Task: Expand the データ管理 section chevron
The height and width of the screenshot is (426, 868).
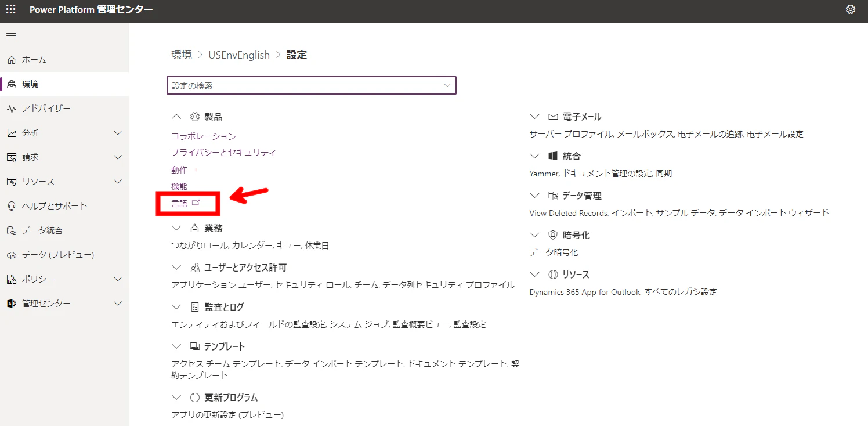Action: pos(535,196)
